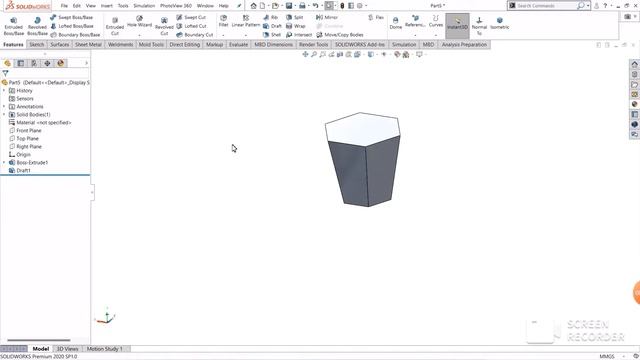Select the Draft feature in ribbon
The width and height of the screenshot is (640, 360).
click(272, 26)
